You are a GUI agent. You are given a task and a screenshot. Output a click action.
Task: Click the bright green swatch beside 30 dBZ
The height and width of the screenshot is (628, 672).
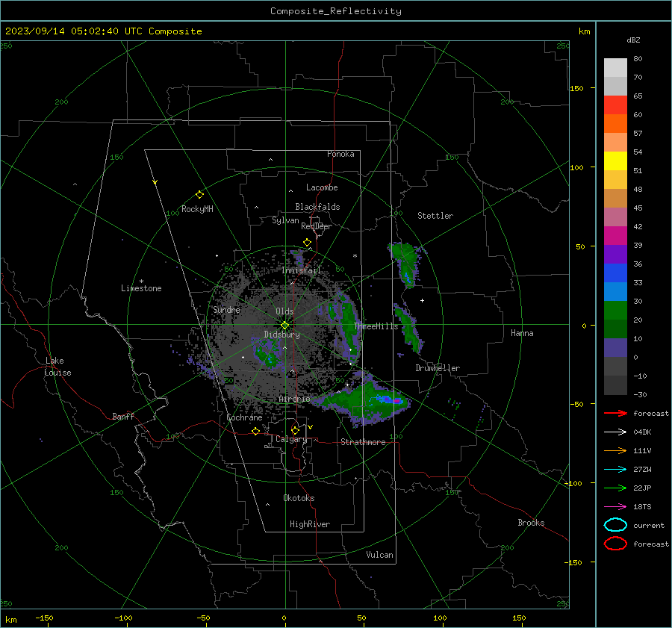pos(615,310)
